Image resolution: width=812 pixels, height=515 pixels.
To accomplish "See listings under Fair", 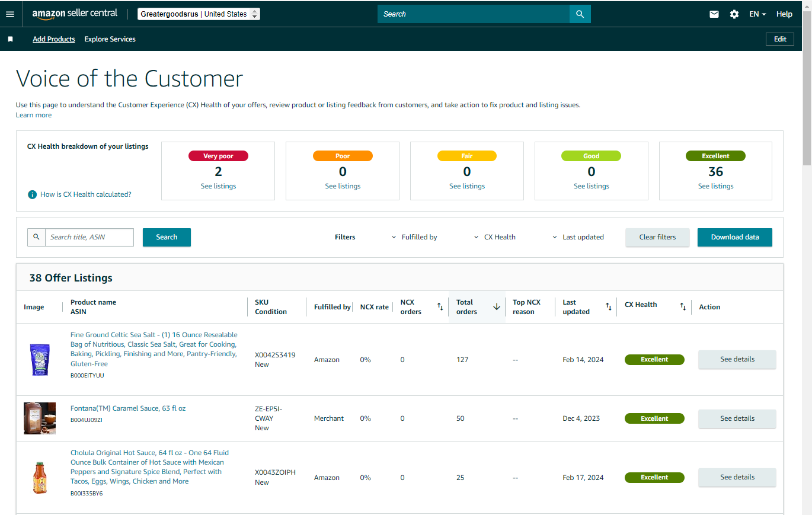I will [467, 186].
